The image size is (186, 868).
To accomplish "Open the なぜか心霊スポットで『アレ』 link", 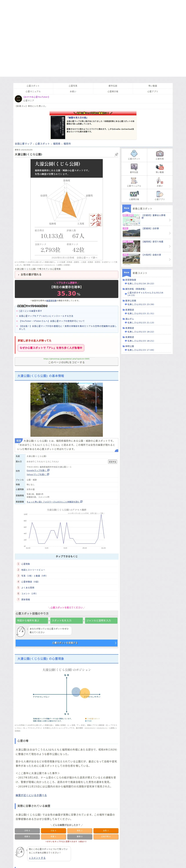I will click(51, 348).
